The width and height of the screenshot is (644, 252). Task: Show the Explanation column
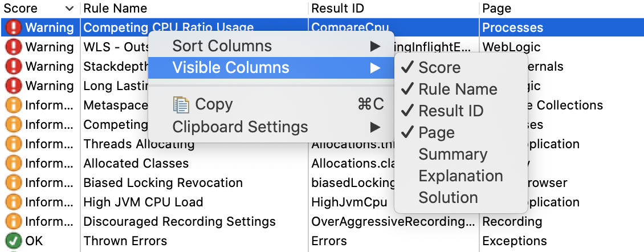(460, 176)
